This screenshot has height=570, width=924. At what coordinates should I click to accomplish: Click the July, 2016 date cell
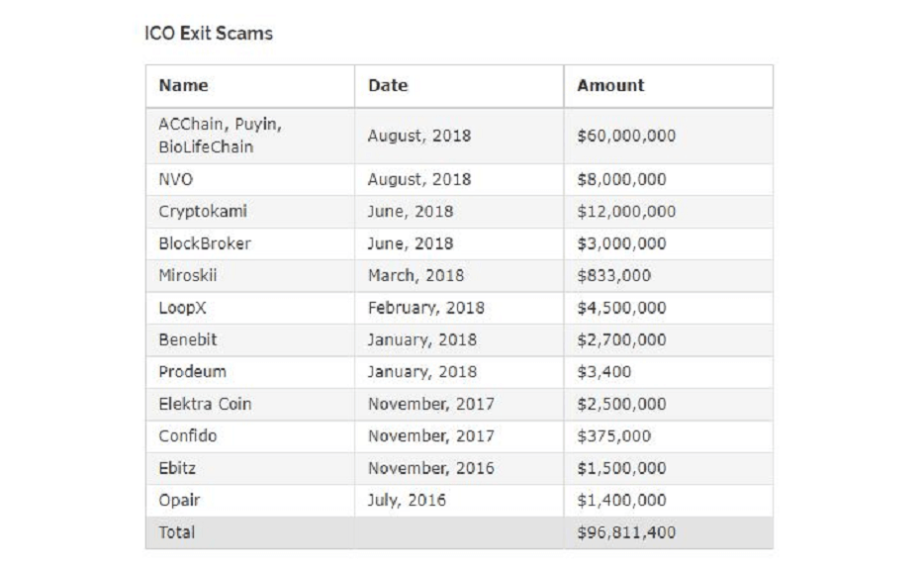click(x=407, y=500)
